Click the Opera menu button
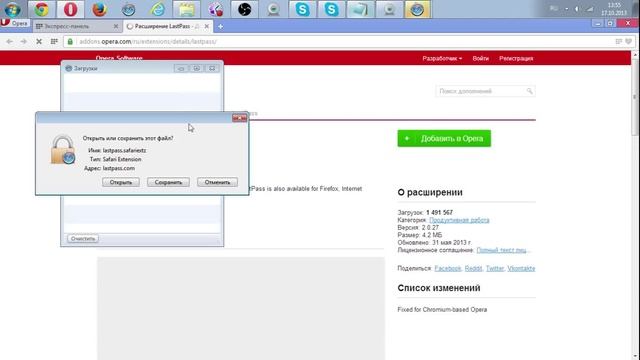The height and width of the screenshot is (360, 640). pos(15,23)
